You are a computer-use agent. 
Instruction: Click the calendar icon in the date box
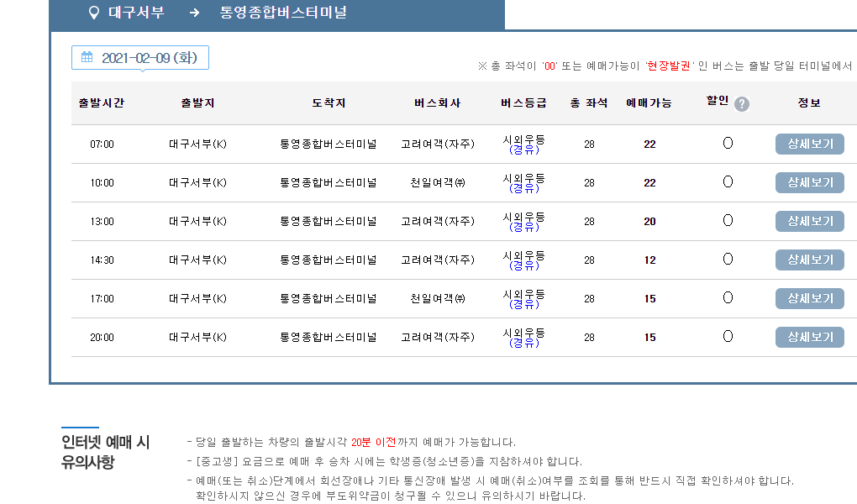click(x=87, y=57)
